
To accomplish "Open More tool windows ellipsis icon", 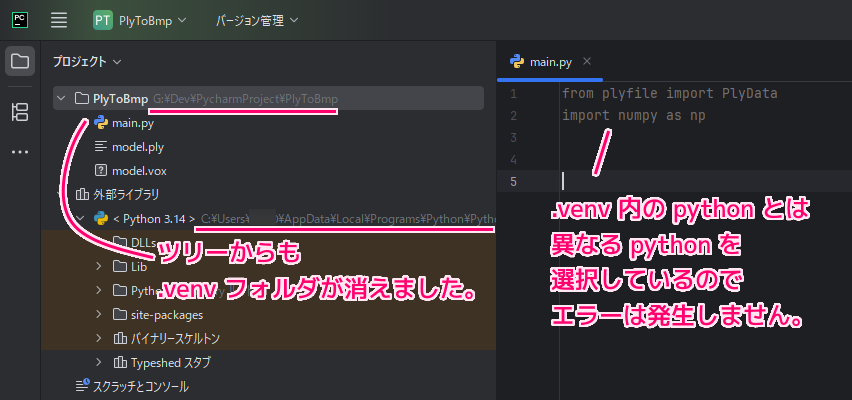I will tap(20, 152).
